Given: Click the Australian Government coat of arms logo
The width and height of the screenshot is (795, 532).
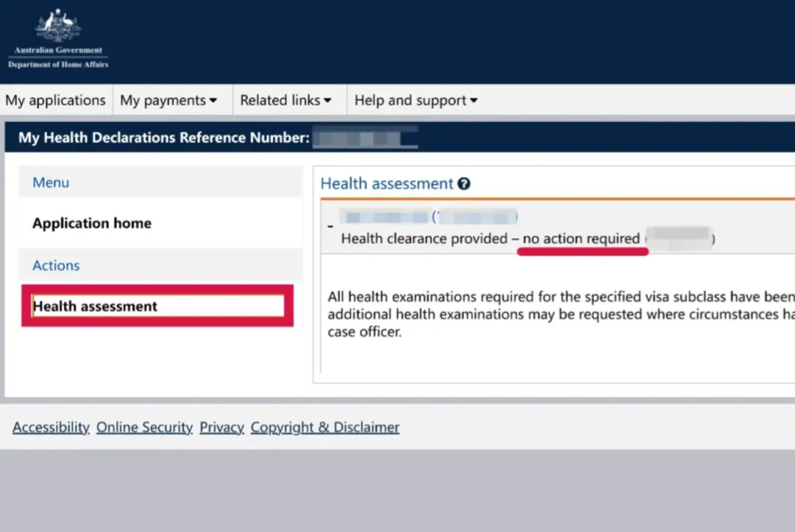Looking at the screenshot, I should (58, 38).
